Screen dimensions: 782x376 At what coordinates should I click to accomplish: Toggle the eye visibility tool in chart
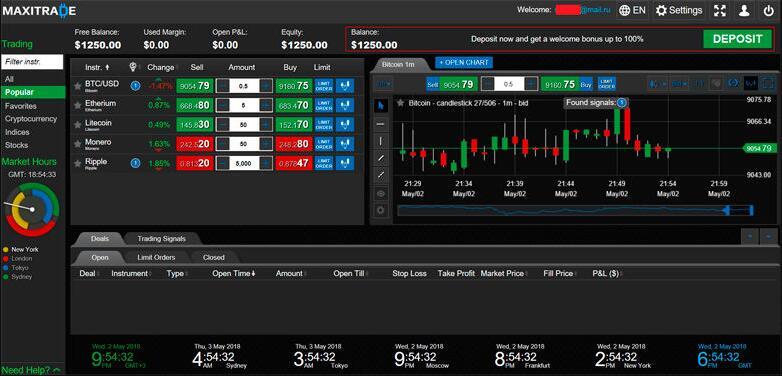[x=381, y=193]
